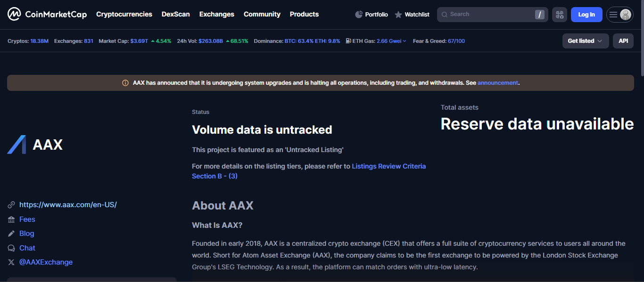Open the https://www.aax.com/en-US/ link
Viewport: 644px width, 282px height.
(68, 205)
